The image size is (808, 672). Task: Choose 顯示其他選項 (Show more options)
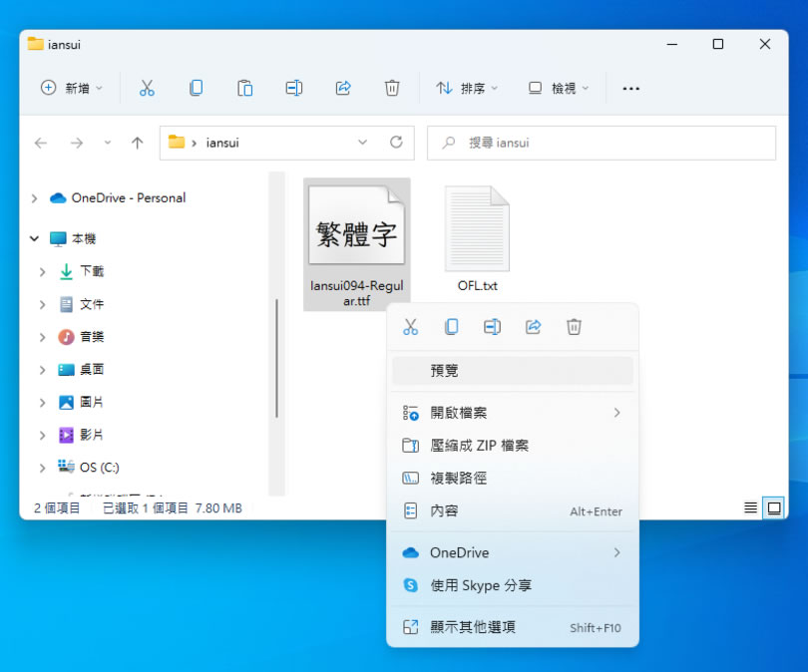point(512,627)
